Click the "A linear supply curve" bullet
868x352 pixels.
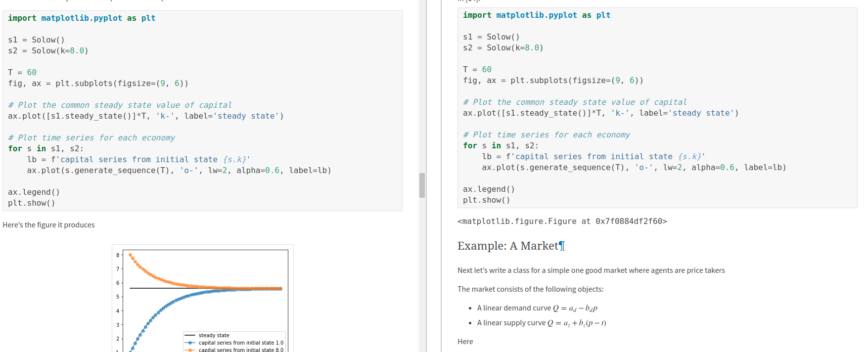point(542,323)
